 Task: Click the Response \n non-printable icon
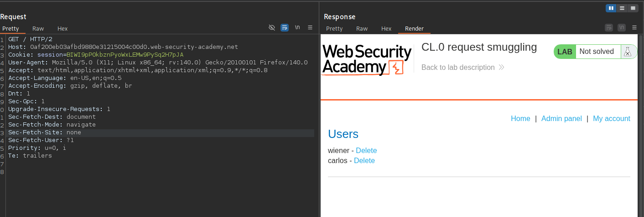click(x=621, y=28)
